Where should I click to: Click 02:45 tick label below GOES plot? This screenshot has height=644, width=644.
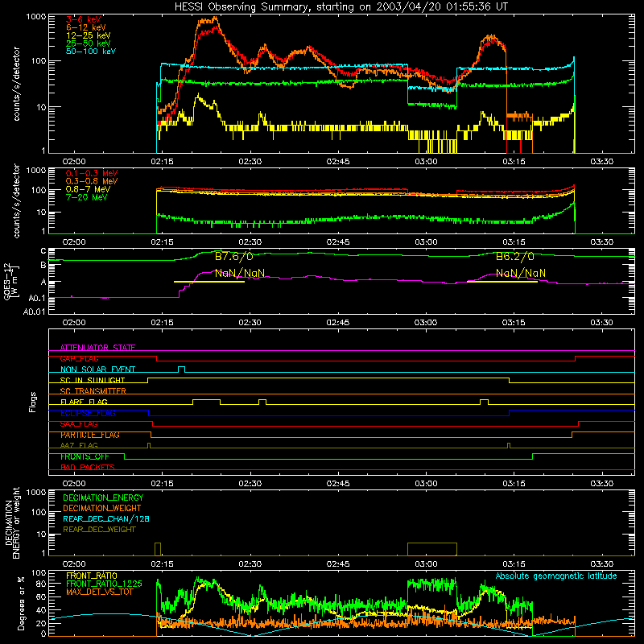pyautogui.click(x=337, y=323)
